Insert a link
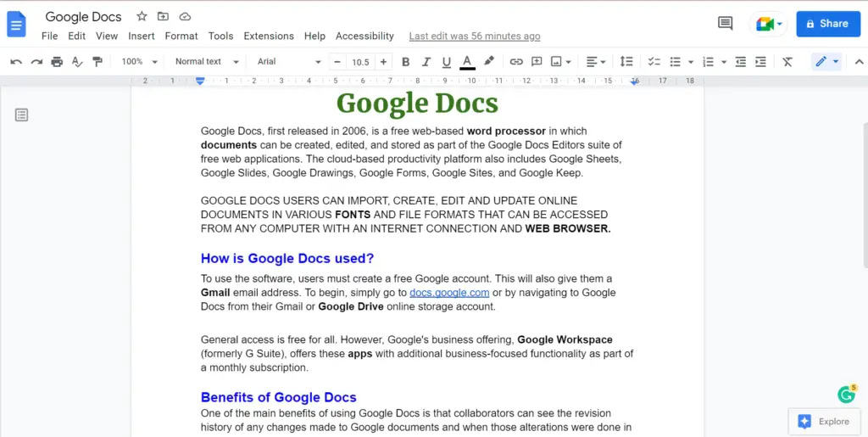 point(516,61)
